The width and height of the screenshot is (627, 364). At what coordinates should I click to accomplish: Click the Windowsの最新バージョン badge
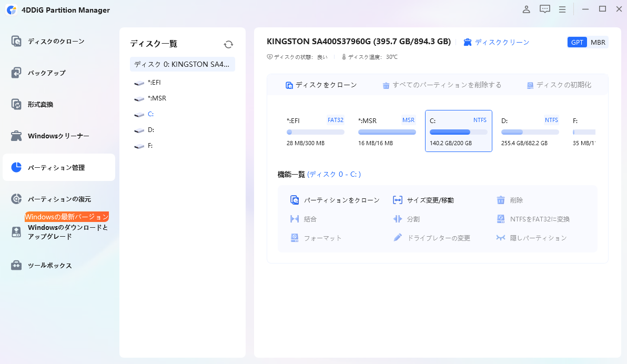click(67, 217)
